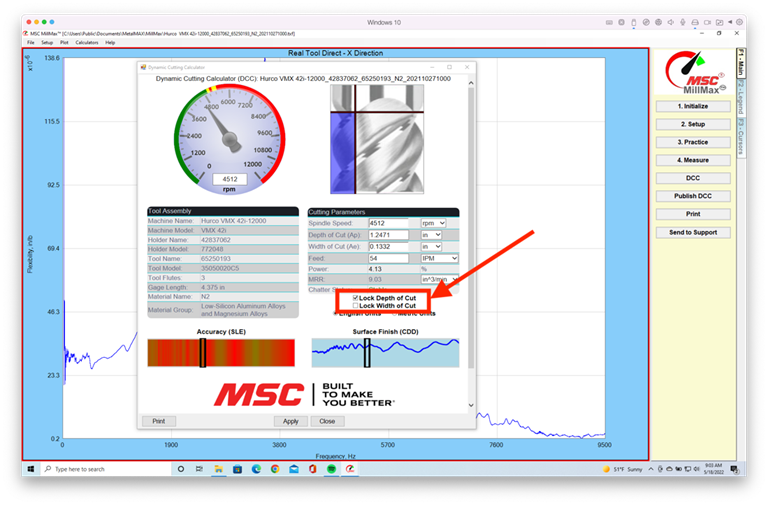Open Microsoft Store taskbar icon
Screen dimensions: 768x505
pos(238,469)
